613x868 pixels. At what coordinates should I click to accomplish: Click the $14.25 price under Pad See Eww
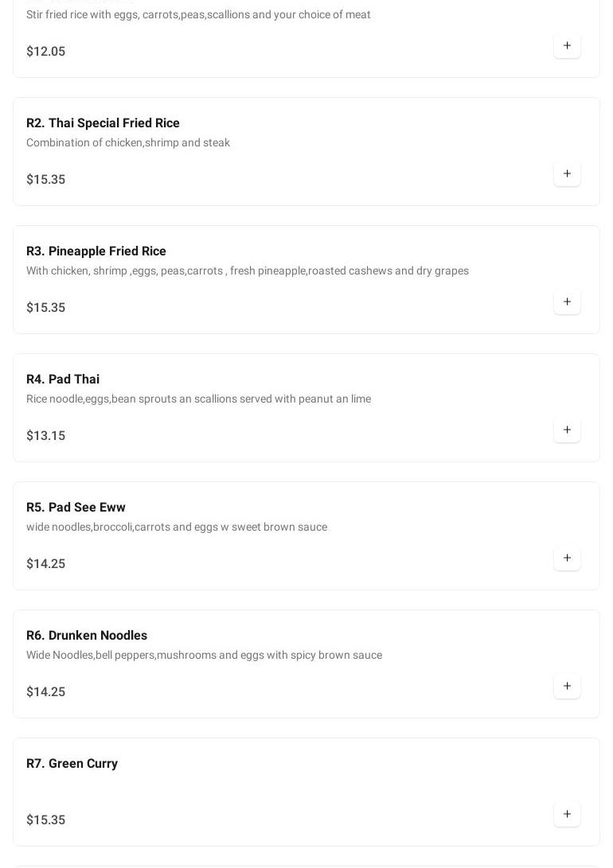[x=46, y=564]
